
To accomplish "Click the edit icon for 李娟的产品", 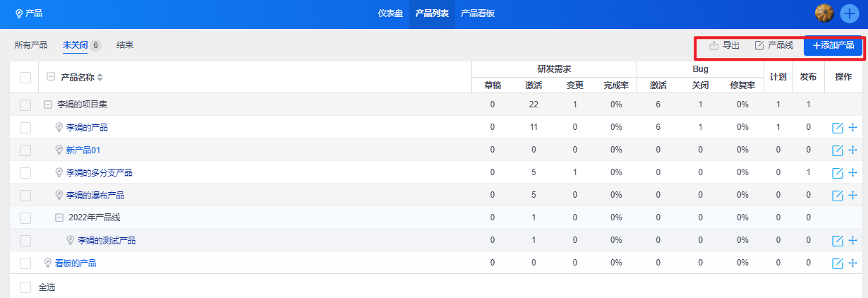I will [x=838, y=128].
